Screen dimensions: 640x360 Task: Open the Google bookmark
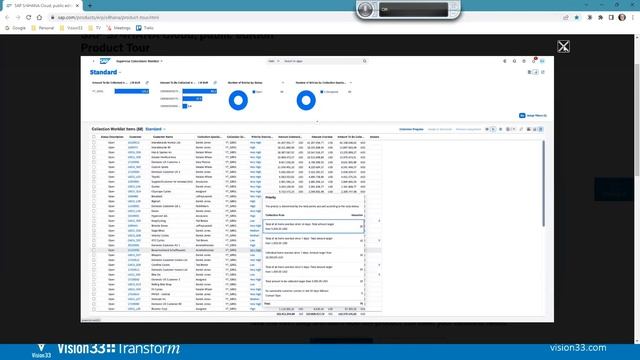[16, 28]
